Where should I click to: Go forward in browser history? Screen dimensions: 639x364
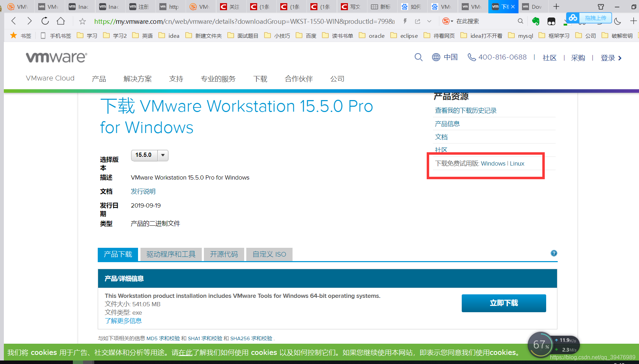[x=29, y=21]
